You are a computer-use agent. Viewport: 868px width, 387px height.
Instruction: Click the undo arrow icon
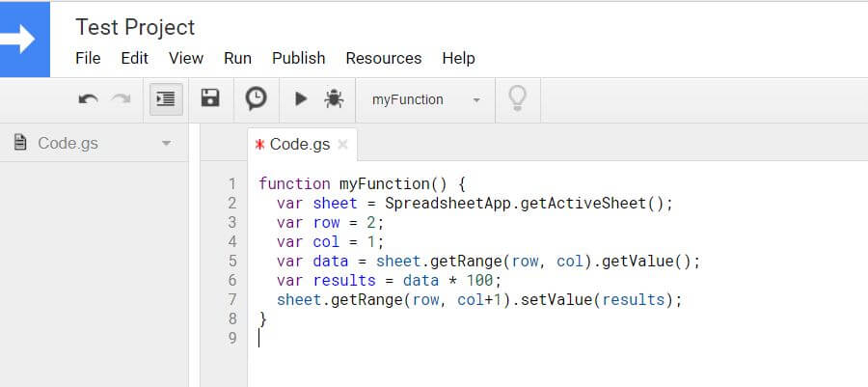pyautogui.click(x=88, y=99)
